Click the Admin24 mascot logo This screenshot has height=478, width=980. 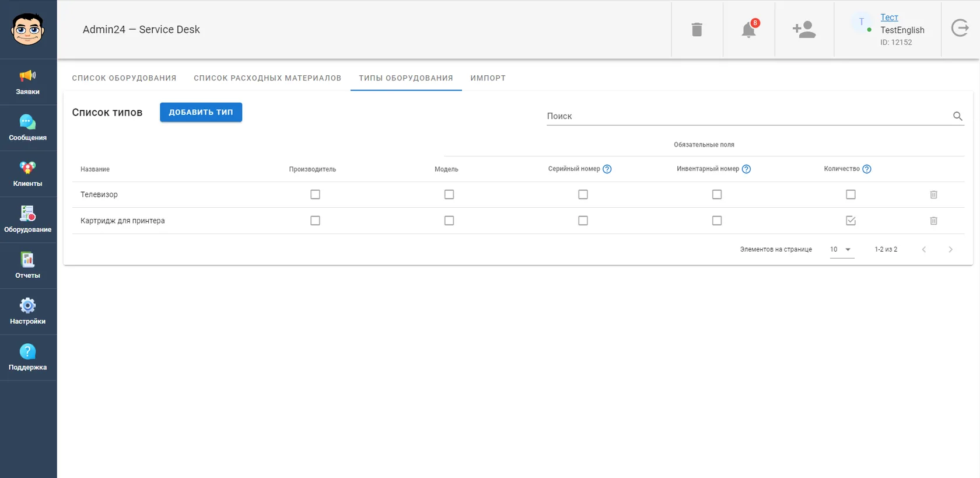[x=27, y=29]
